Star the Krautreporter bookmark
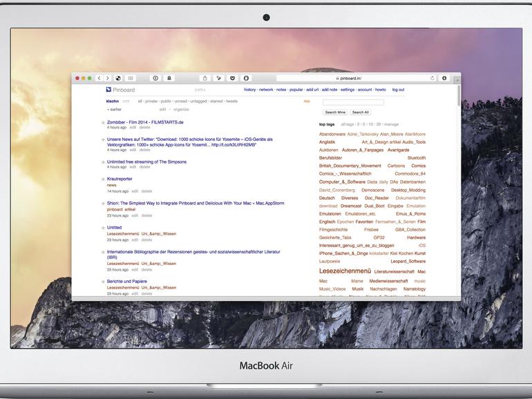This screenshot has width=532, height=399. tap(103, 179)
